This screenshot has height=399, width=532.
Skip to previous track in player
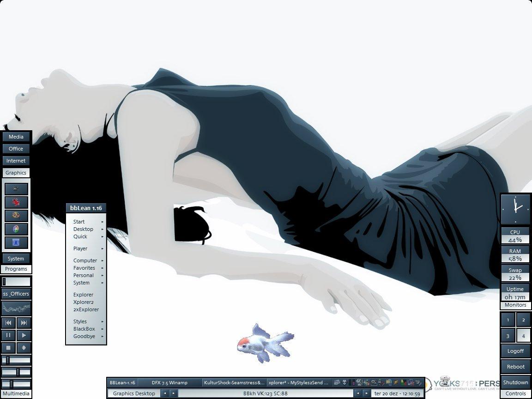click(8, 323)
